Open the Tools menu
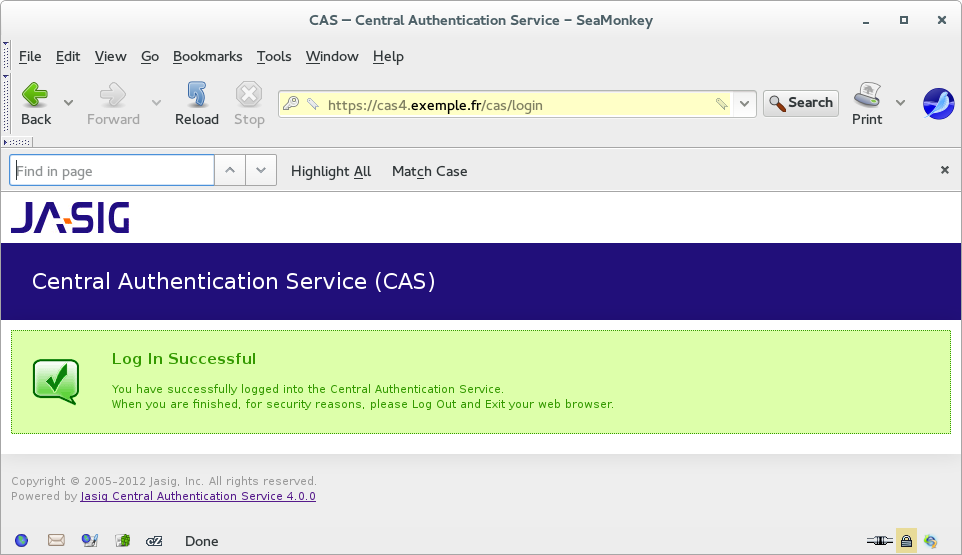 [x=274, y=56]
